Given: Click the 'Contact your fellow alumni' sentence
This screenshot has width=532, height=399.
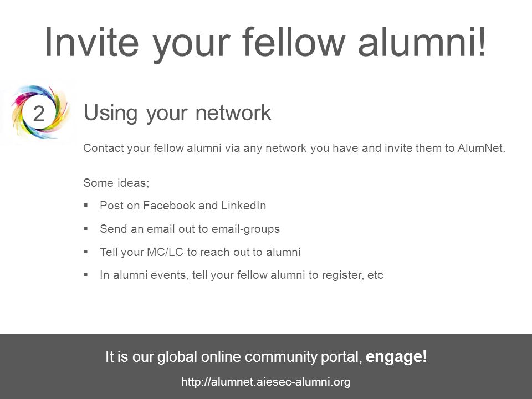Looking at the screenshot, I should point(294,149).
